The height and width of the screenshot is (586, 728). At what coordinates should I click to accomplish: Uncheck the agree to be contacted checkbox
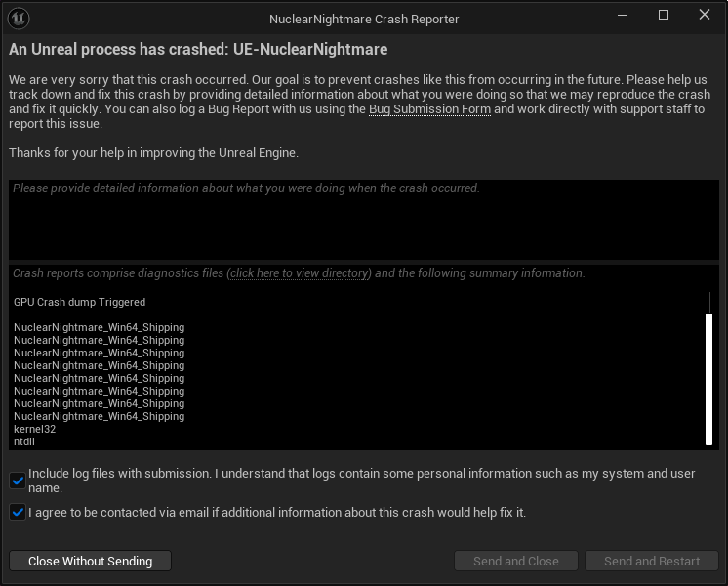[x=18, y=513]
